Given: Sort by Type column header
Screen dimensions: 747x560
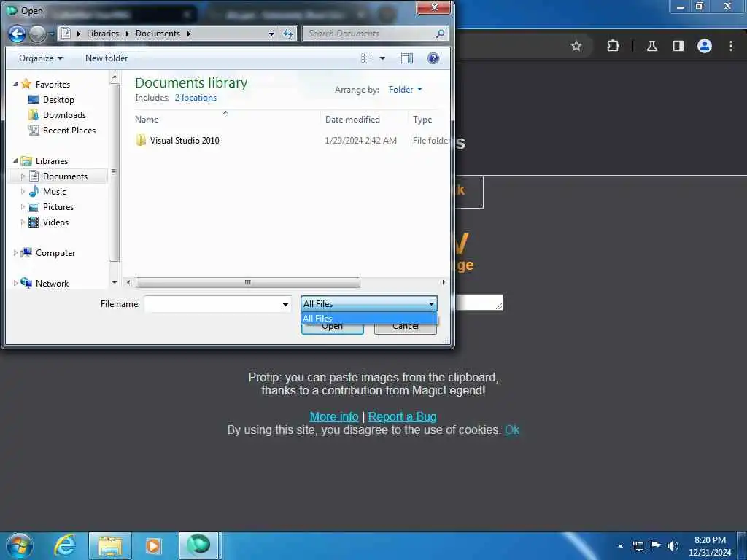Looking at the screenshot, I should point(422,120).
